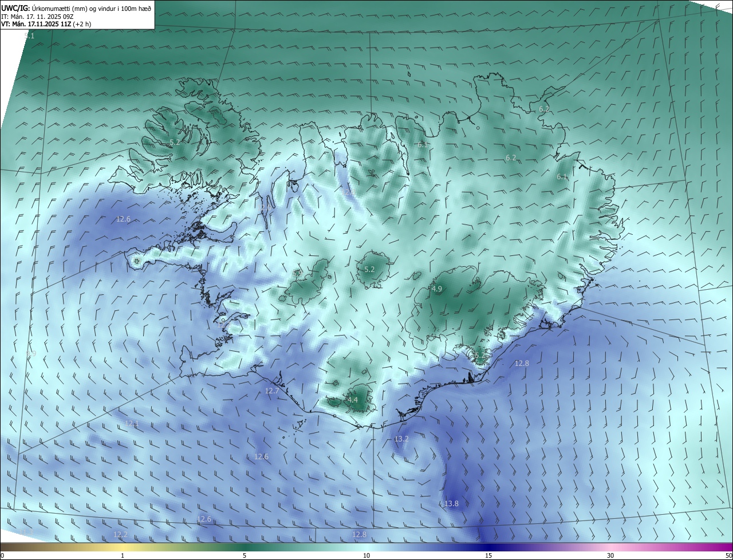Click the 4.4 value on the southern glacier

[353, 400]
